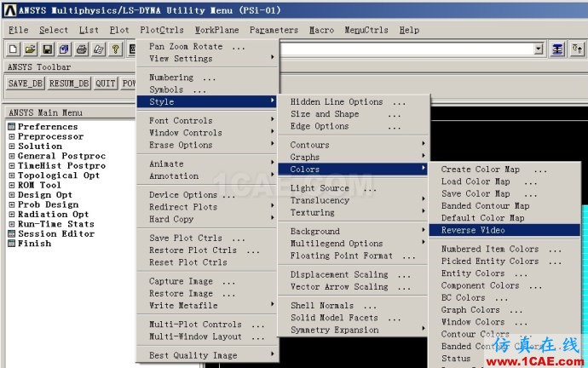The image size is (588, 368).
Task: Expand the Design Opt tree node
Action: coord(12,195)
